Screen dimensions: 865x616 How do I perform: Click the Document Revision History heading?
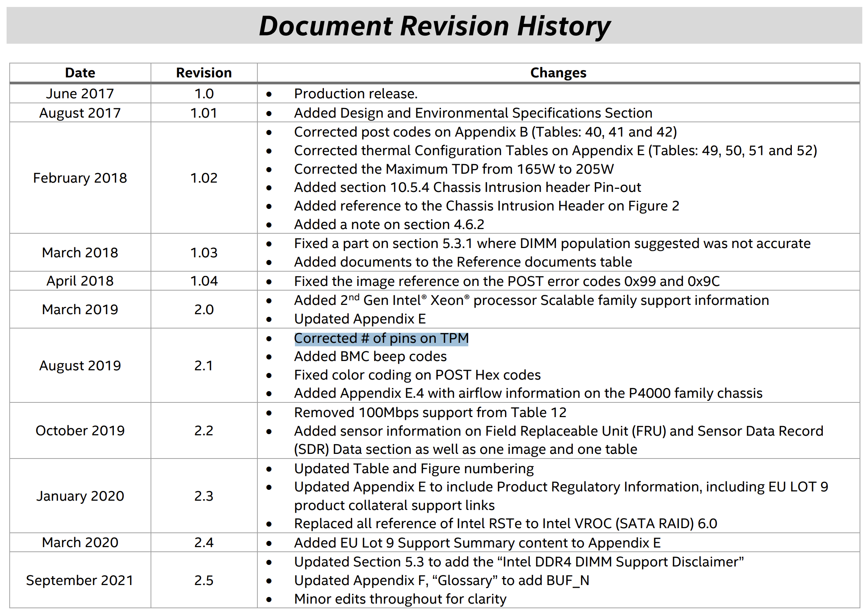(x=434, y=26)
